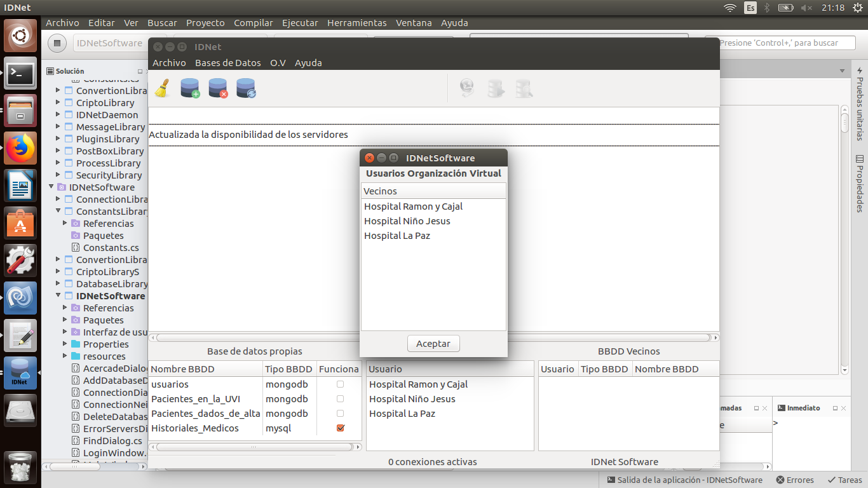Viewport: 868px width, 488px height.
Task: Open the O.V menu
Action: (x=278, y=63)
